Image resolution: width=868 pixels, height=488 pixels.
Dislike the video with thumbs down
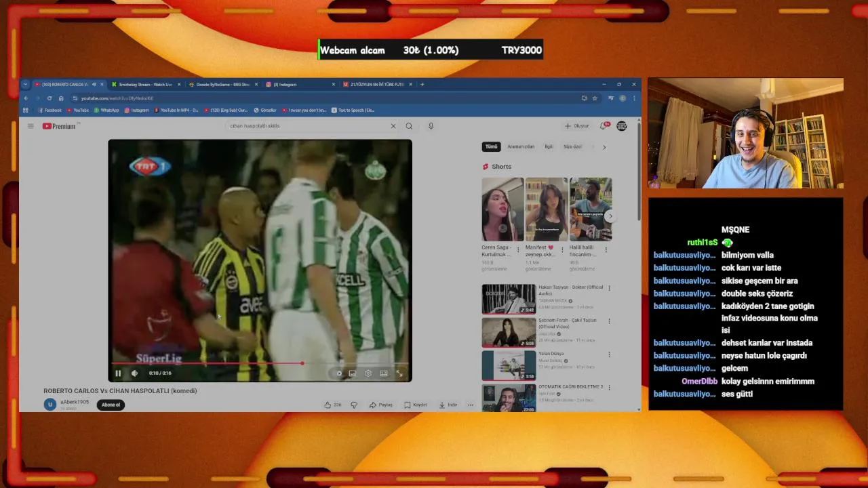point(354,405)
